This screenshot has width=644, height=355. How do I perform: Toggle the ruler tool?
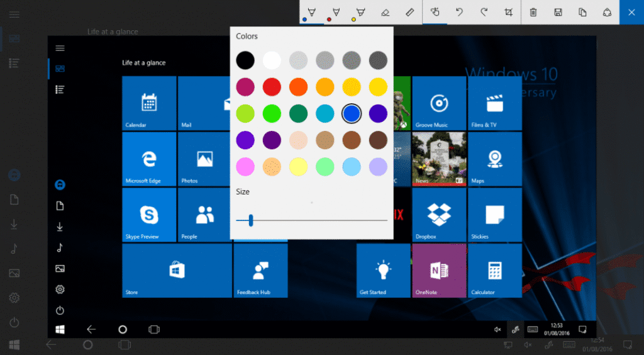click(409, 13)
